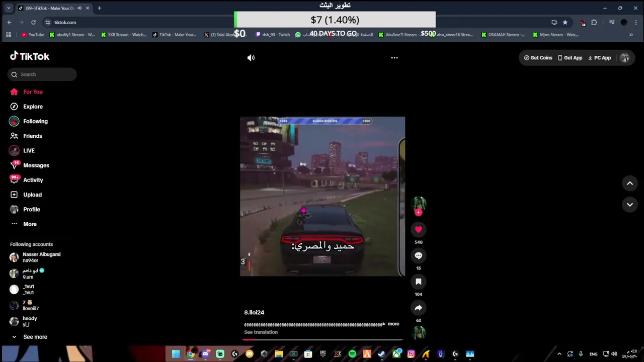Image resolution: width=644 pixels, height=362 pixels.
Task: Open the SXB Stream bookmark
Action: [x=124, y=35]
